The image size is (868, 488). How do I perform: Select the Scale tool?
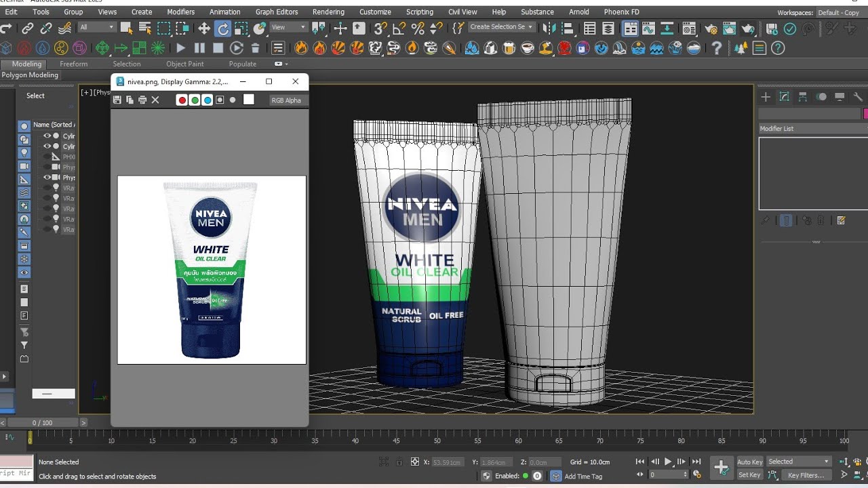[x=241, y=28]
